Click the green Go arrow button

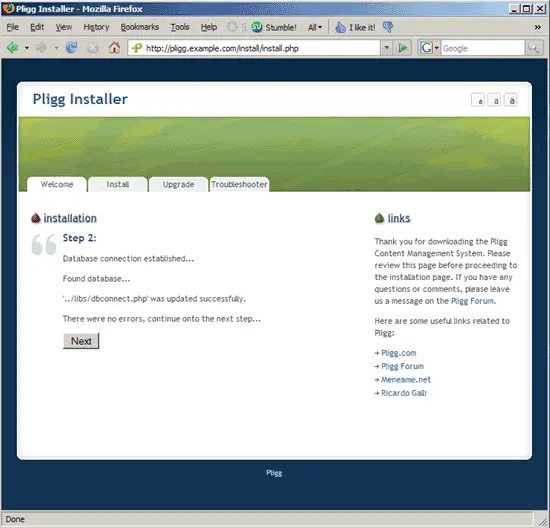(x=403, y=48)
